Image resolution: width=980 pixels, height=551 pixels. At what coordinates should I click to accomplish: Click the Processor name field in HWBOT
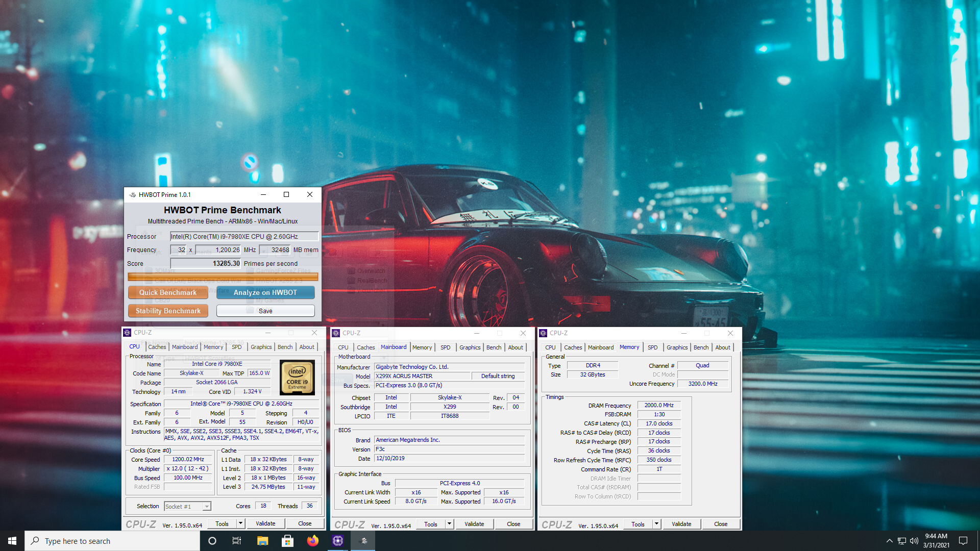[x=244, y=236]
